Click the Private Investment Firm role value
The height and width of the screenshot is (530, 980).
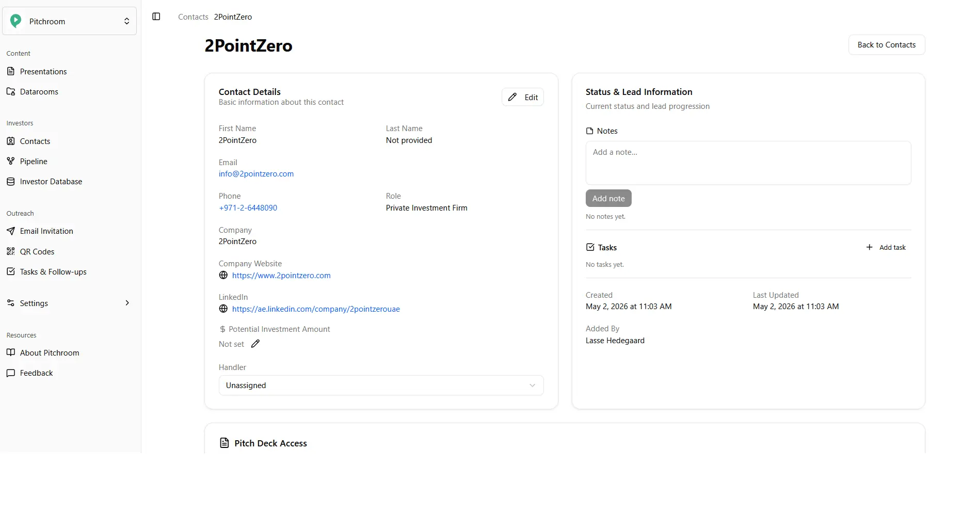(426, 208)
